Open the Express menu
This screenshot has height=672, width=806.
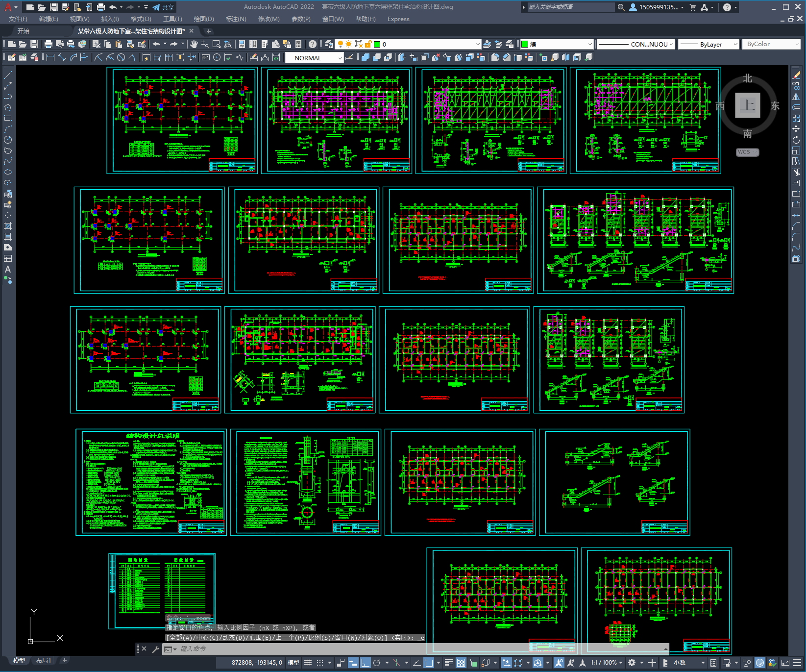[x=398, y=19]
